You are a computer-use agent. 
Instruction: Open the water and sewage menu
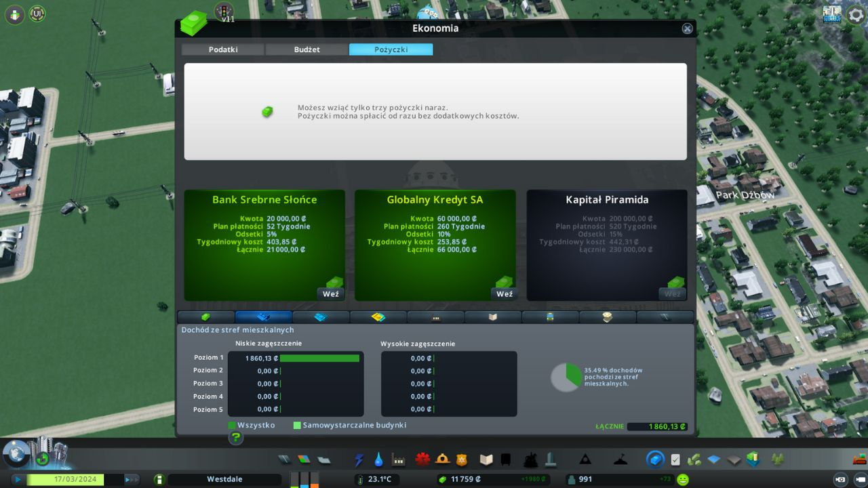(378, 460)
